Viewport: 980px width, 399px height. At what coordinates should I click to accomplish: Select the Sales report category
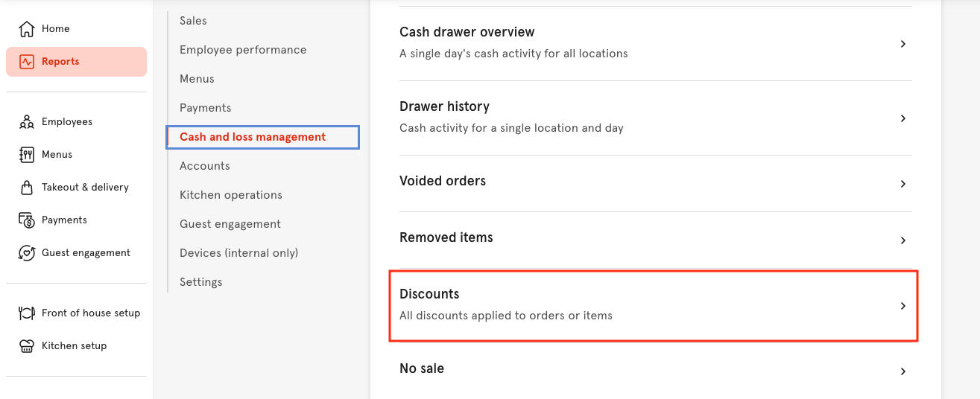193,21
